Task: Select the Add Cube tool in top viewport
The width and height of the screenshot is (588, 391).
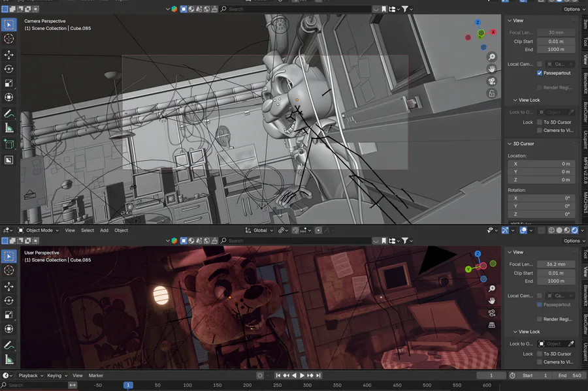Action: pyautogui.click(x=8, y=144)
